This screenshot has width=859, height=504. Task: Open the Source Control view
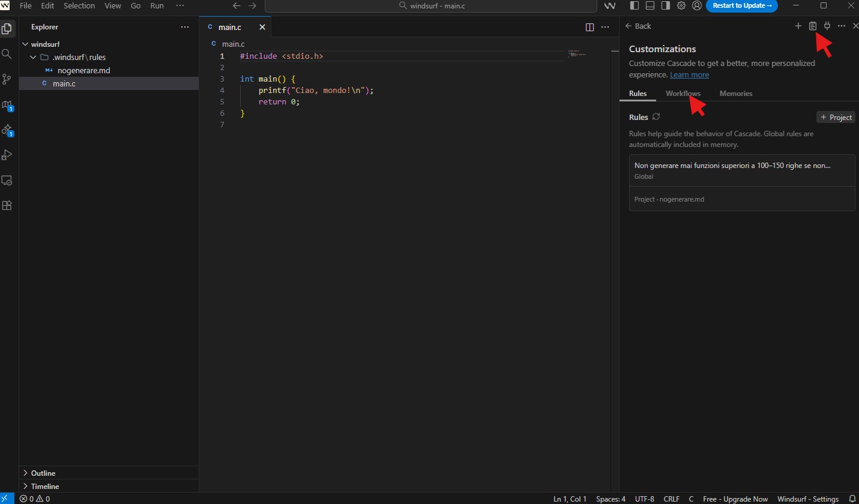click(7, 79)
